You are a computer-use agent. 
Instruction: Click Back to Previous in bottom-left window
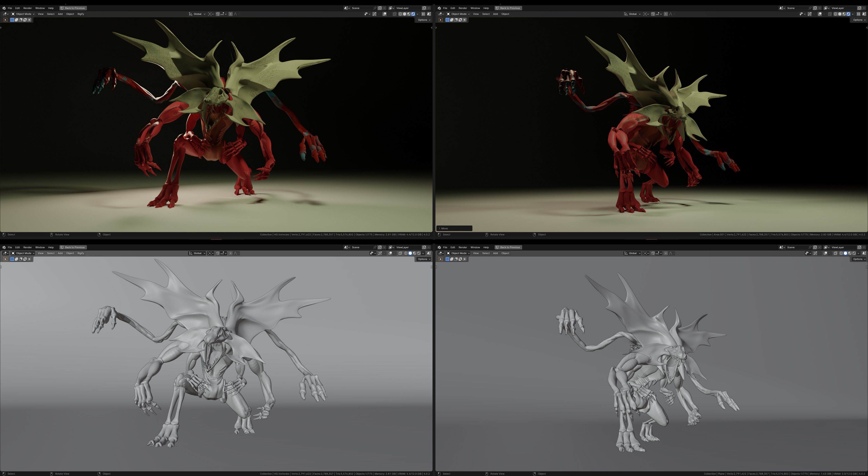point(73,247)
